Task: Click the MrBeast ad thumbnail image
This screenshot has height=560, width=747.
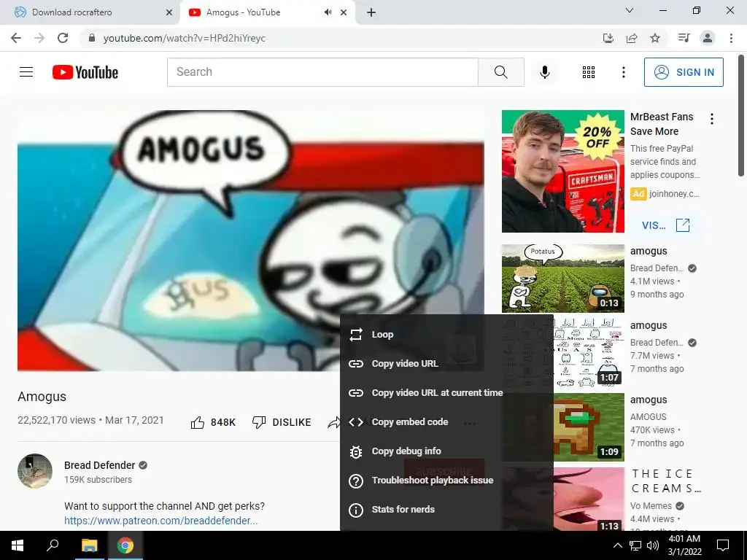Action: (x=562, y=171)
